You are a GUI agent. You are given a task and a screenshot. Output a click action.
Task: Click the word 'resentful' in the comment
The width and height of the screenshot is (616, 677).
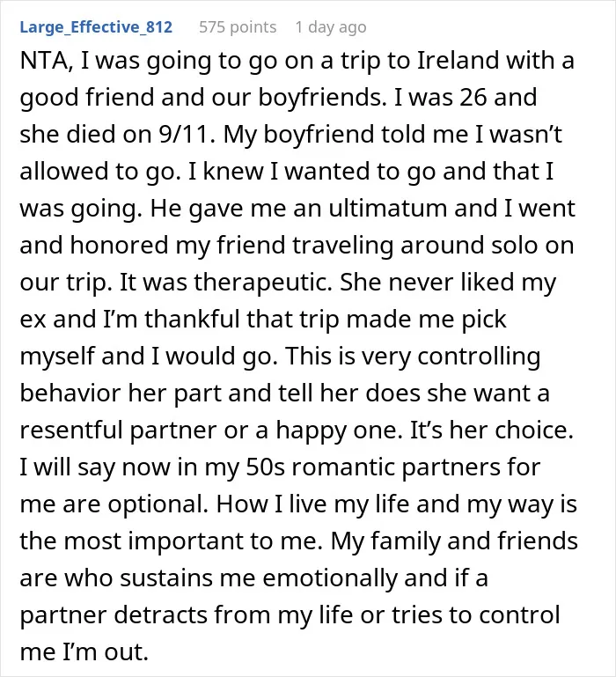point(71,430)
